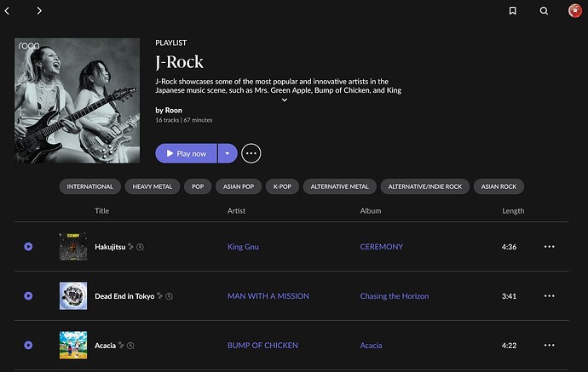
Task: Expand the full playlist description
Action: tap(285, 100)
